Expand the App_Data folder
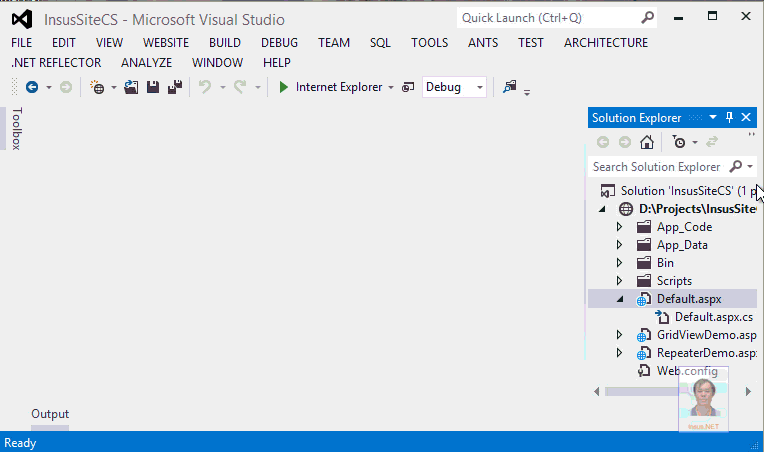Screen dimensions: 764x452 coord(619,245)
